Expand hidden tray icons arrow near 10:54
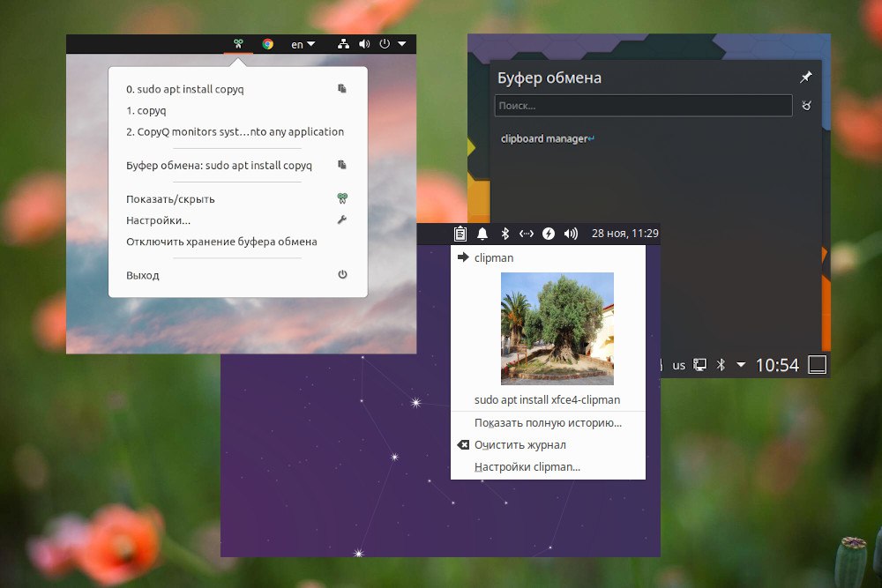882x588 pixels. point(741,365)
